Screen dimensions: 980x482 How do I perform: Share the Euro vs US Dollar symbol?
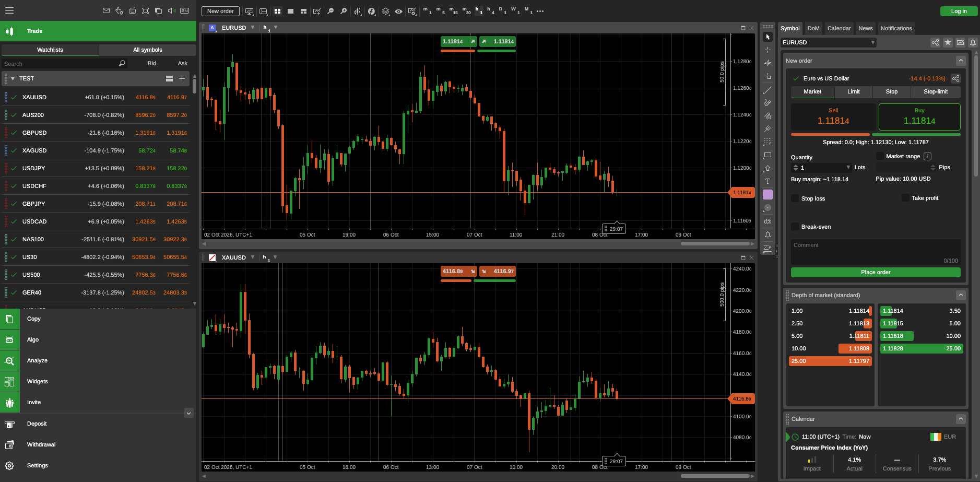pyautogui.click(x=955, y=78)
